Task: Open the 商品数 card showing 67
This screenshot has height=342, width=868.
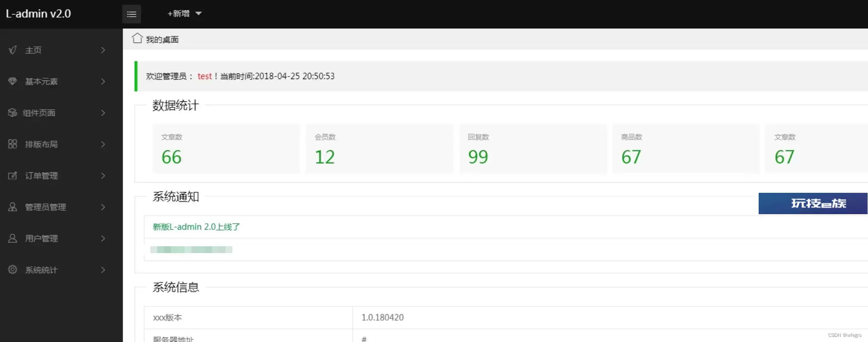Action: point(686,149)
